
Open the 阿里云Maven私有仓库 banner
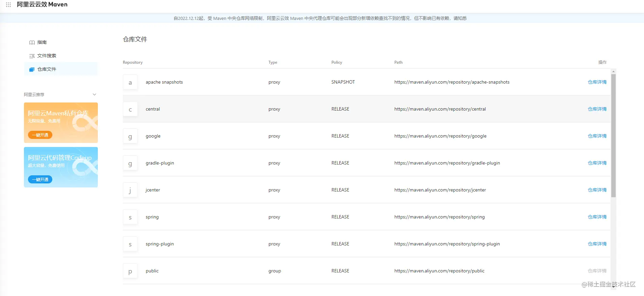tap(61, 123)
